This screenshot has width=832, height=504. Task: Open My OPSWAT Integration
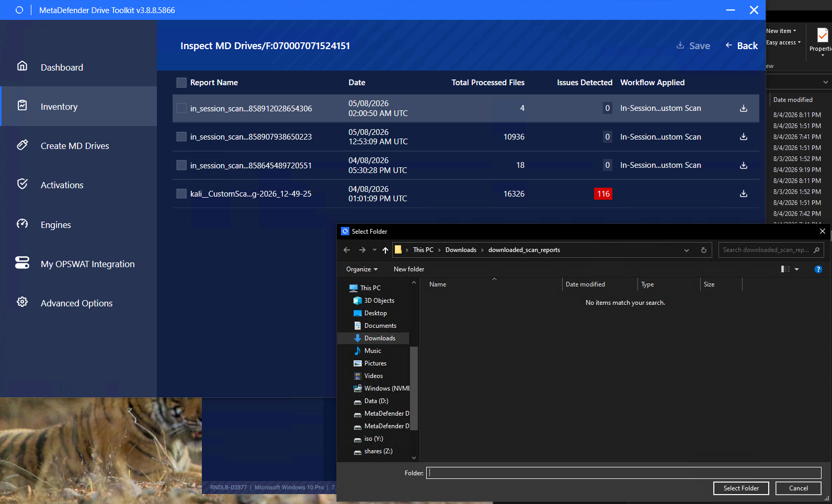click(78, 264)
